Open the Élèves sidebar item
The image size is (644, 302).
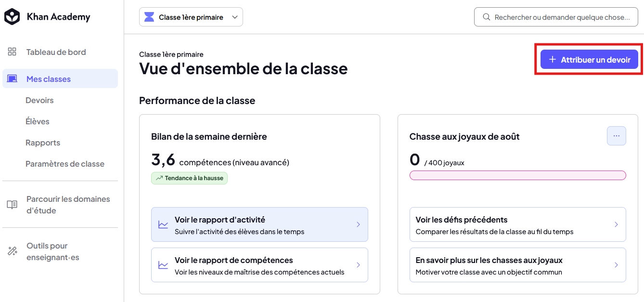(x=38, y=121)
